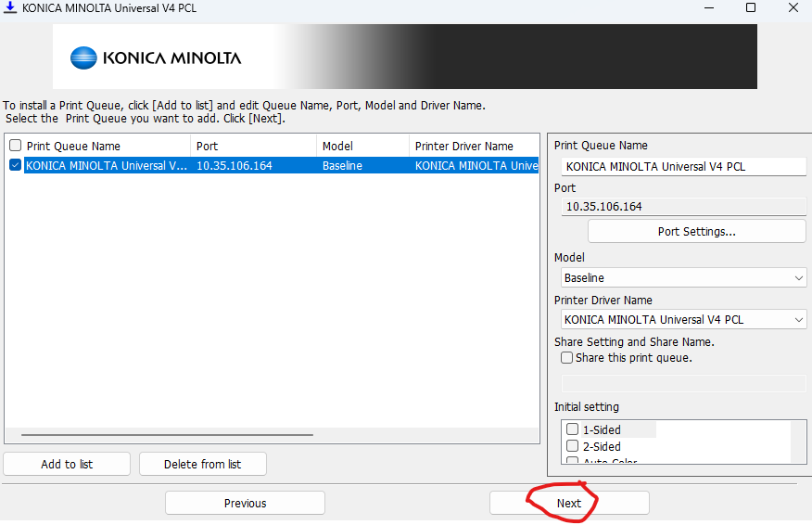812x525 pixels.
Task: Click the installer icon in title bar
Action: [x=11, y=8]
